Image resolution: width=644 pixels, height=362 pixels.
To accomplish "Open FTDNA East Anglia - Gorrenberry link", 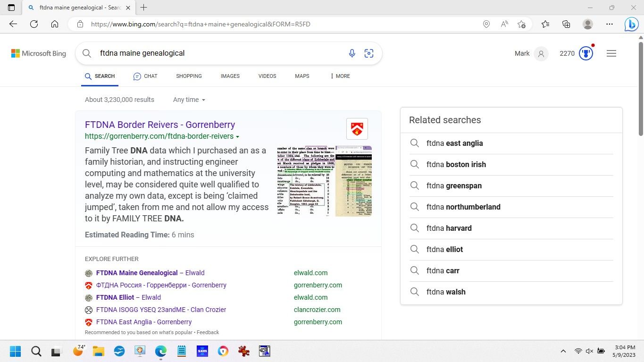I will 144,322.
